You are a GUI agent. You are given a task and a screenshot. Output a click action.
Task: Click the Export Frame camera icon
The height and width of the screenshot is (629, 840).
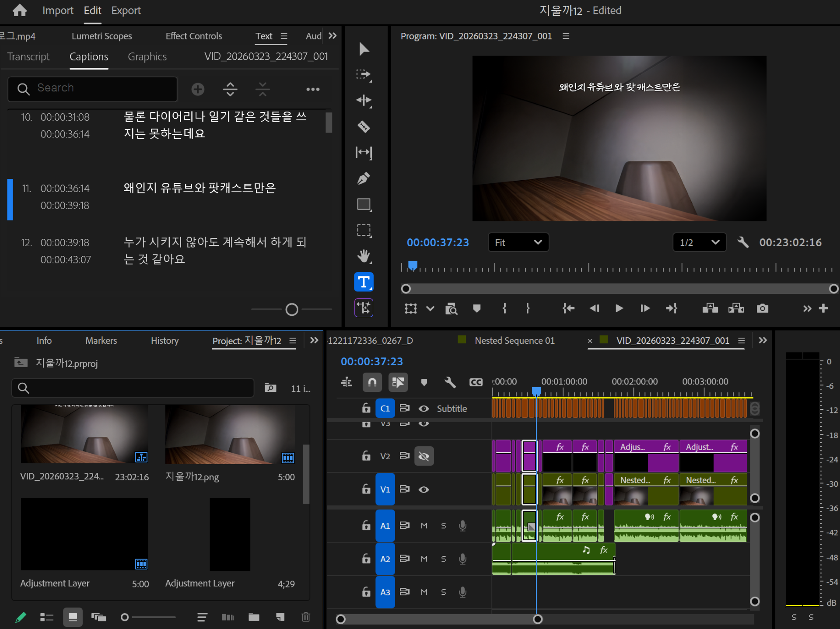point(762,309)
